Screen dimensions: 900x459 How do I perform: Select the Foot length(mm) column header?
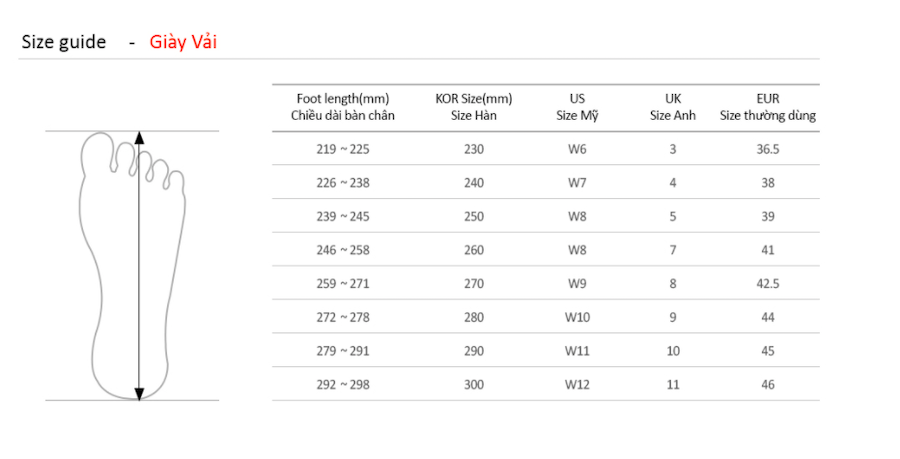(x=343, y=107)
